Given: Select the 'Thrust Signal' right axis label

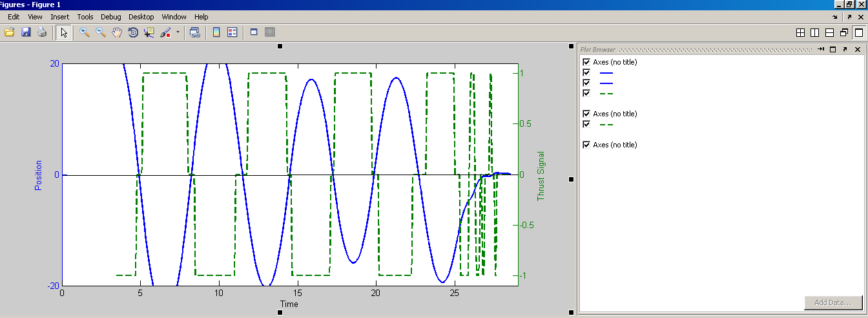Looking at the screenshot, I should (541, 176).
